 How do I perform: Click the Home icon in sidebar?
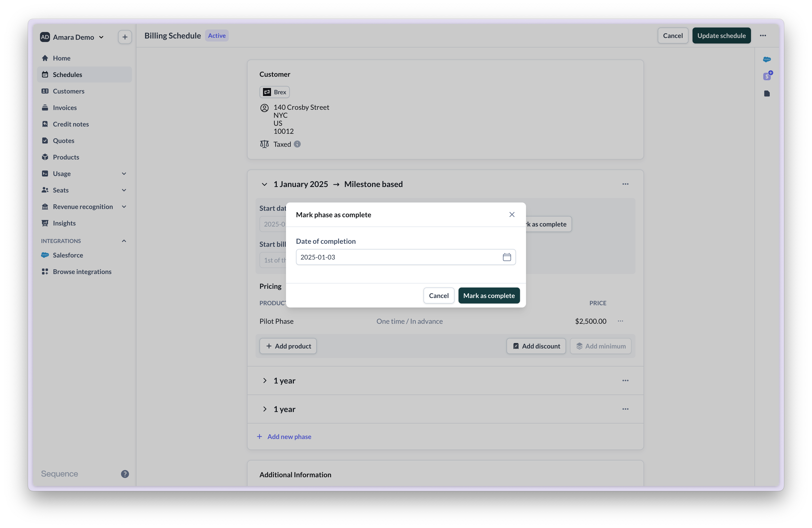45,58
